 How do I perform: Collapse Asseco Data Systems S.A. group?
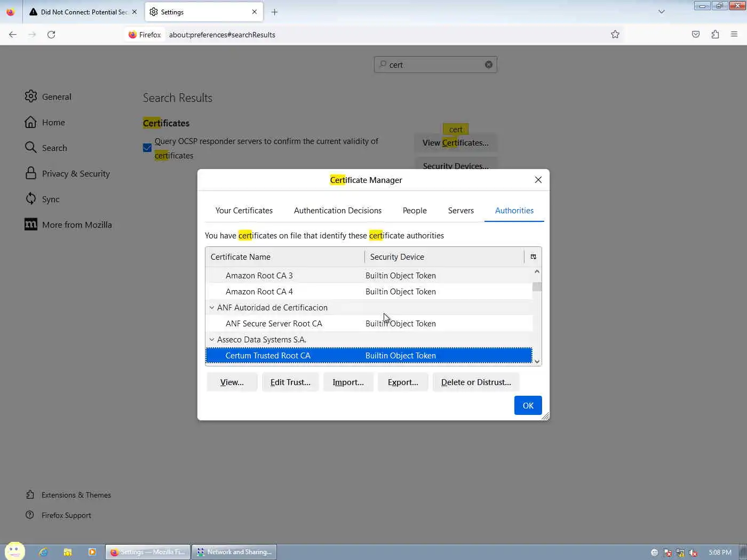(x=212, y=340)
